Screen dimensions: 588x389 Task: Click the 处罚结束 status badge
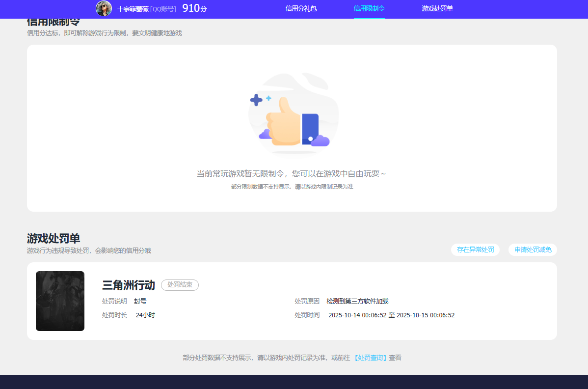180,285
